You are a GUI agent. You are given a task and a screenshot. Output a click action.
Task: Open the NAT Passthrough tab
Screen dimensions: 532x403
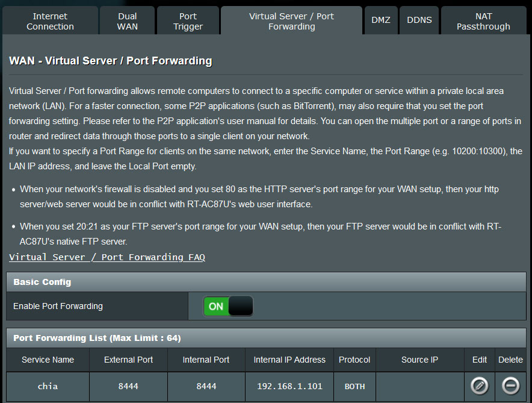[x=483, y=21]
